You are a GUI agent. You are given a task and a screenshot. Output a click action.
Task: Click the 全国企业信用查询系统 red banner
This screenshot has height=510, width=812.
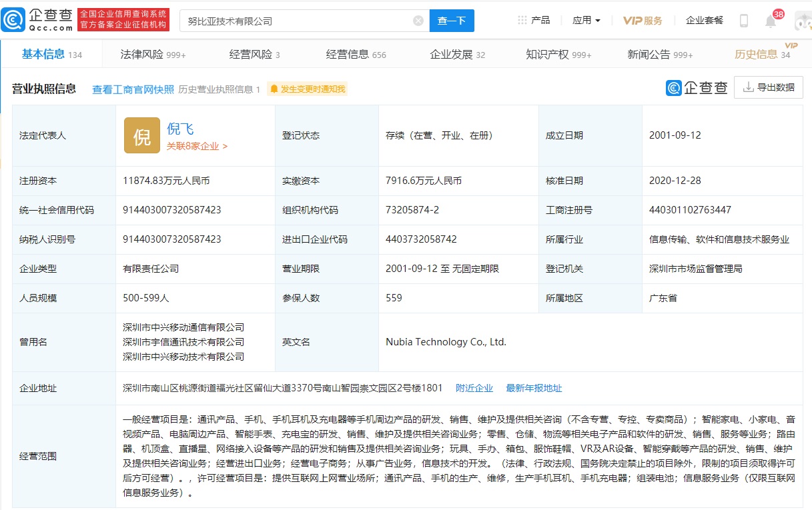coord(123,20)
